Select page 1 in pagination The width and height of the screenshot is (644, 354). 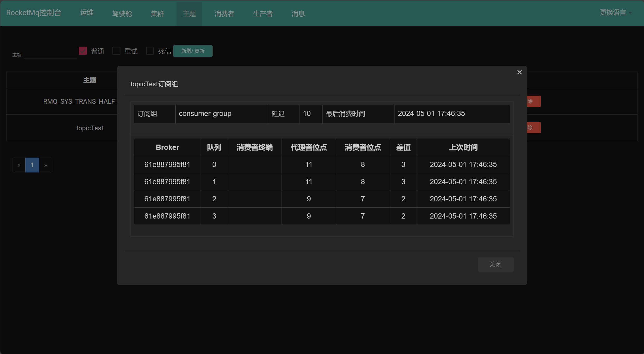[32, 165]
